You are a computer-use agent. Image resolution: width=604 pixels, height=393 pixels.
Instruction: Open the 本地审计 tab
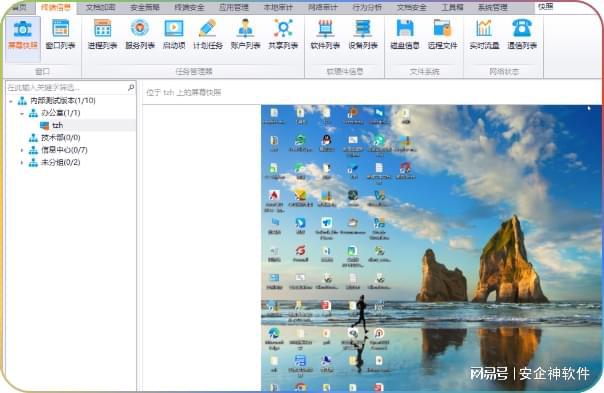(278, 7)
